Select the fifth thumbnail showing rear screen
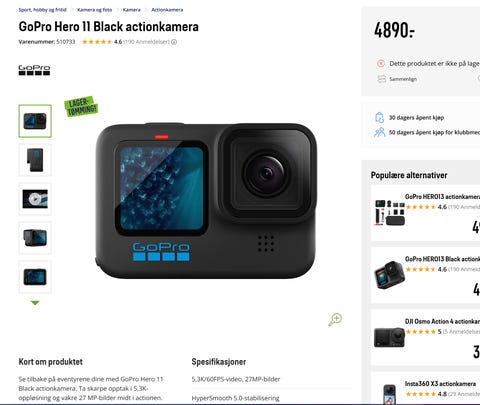The width and height of the screenshot is (480, 405). tap(35, 277)
